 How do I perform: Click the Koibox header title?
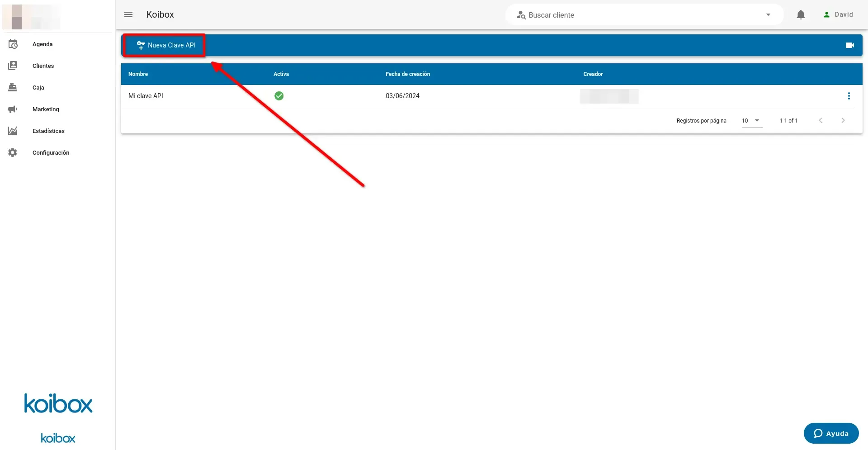click(x=160, y=14)
